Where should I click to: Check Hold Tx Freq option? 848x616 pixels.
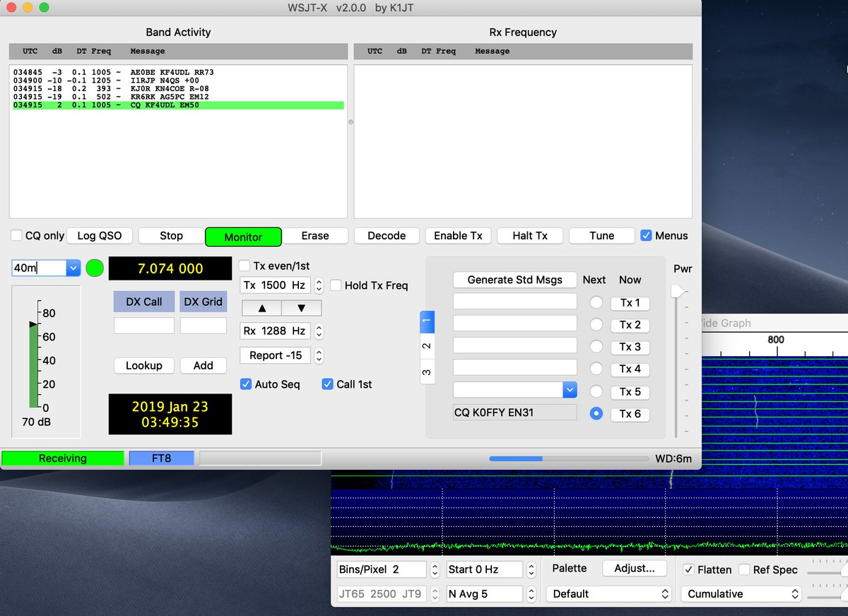[x=336, y=285]
